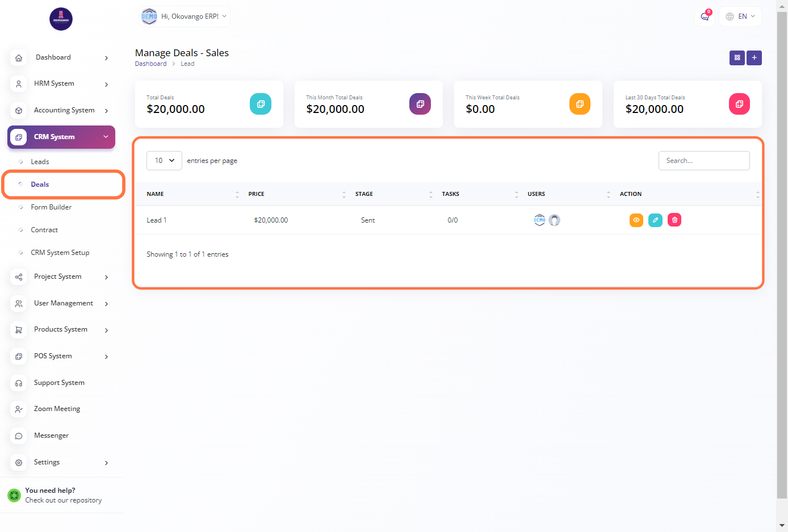Open Form Builder in CRM submenu
The height and width of the screenshot is (532, 788).
point(51,207)
